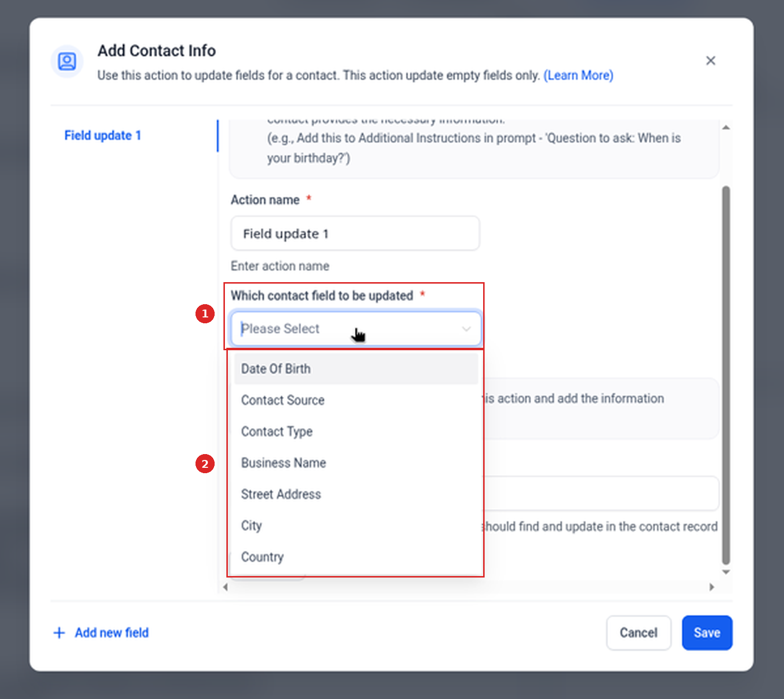Click the 'Action name' label
Screen dimensions: 784x699
pos(265,200)
